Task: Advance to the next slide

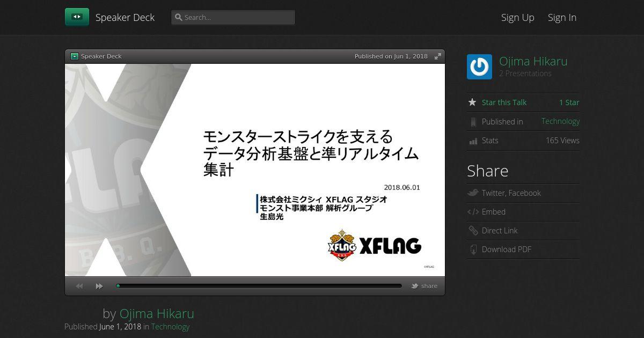Action: pyautogui.click(x=99, y=286)
